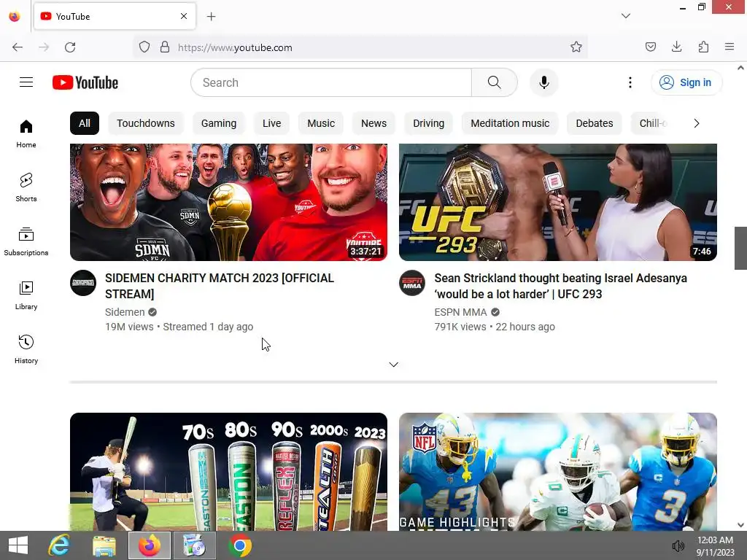This screenshot has height=560, width=747.
Task: Open the baseball bats decades thumbnail
Action: tap(228, 472)
